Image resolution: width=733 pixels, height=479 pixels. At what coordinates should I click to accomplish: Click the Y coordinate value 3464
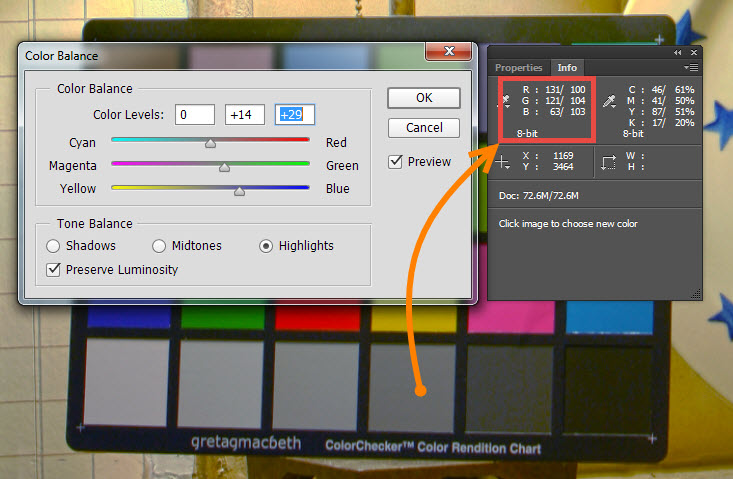[x=563, y=167]
